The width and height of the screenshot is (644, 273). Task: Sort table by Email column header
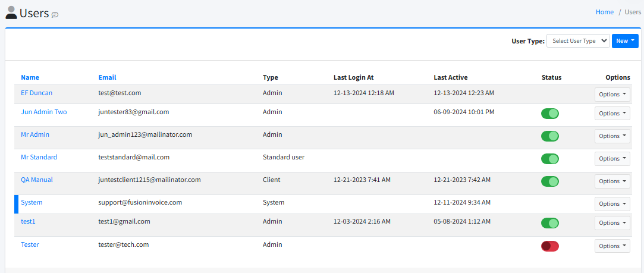(107, 77)
